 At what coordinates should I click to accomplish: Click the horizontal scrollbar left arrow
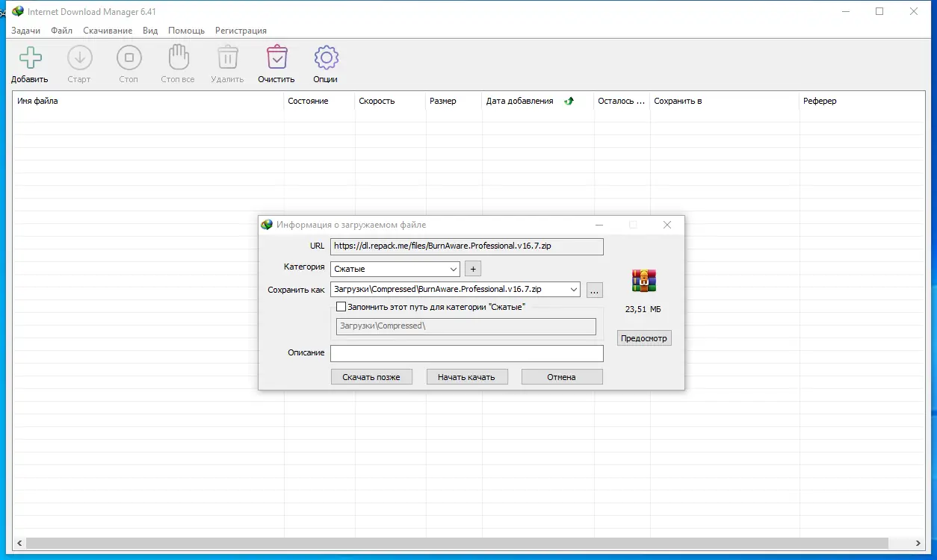coord(19,544)
